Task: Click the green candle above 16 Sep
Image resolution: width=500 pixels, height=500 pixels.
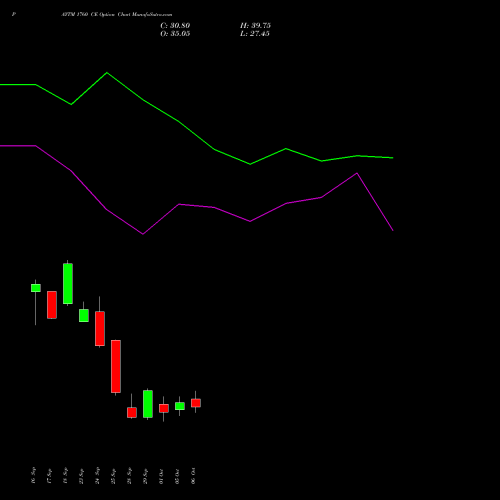Action: click(x=36, y=288)
